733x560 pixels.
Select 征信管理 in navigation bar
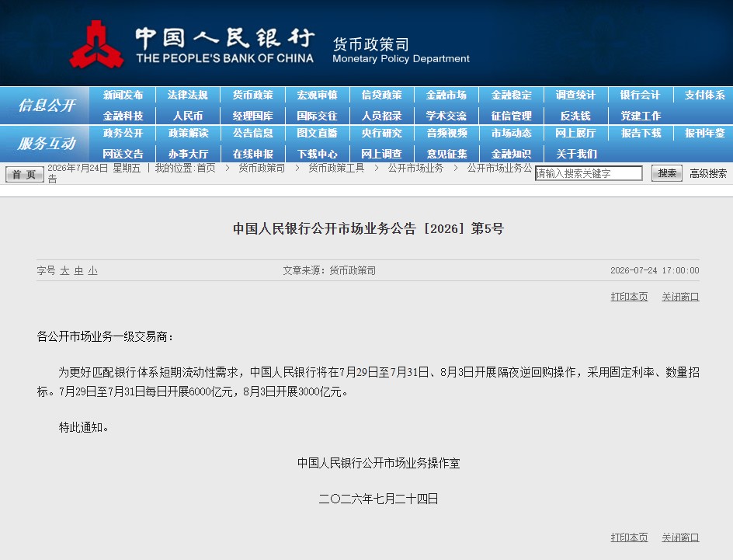click(x=511, y=116)
